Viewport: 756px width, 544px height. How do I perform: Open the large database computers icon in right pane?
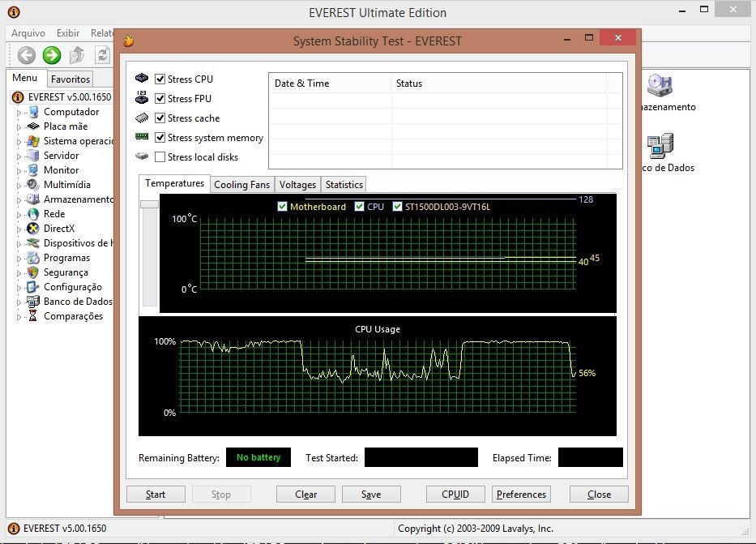coord(660,146)
